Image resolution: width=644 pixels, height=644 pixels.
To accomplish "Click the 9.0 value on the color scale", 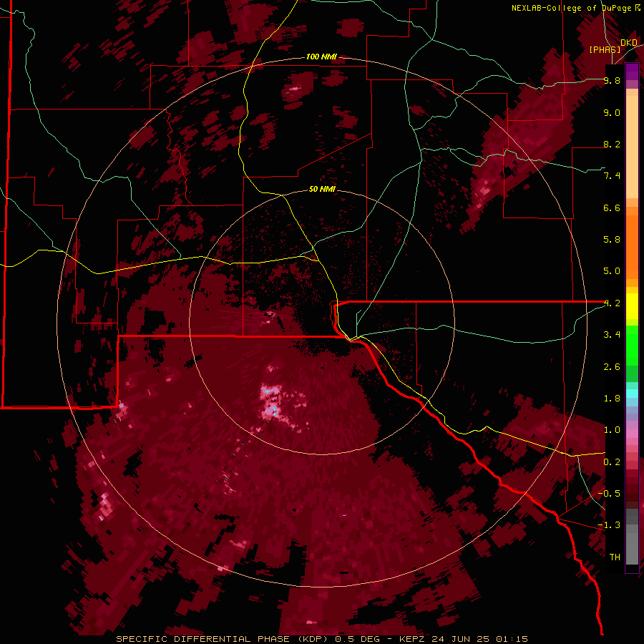I will pyautogui.click(x=612, y=113).
